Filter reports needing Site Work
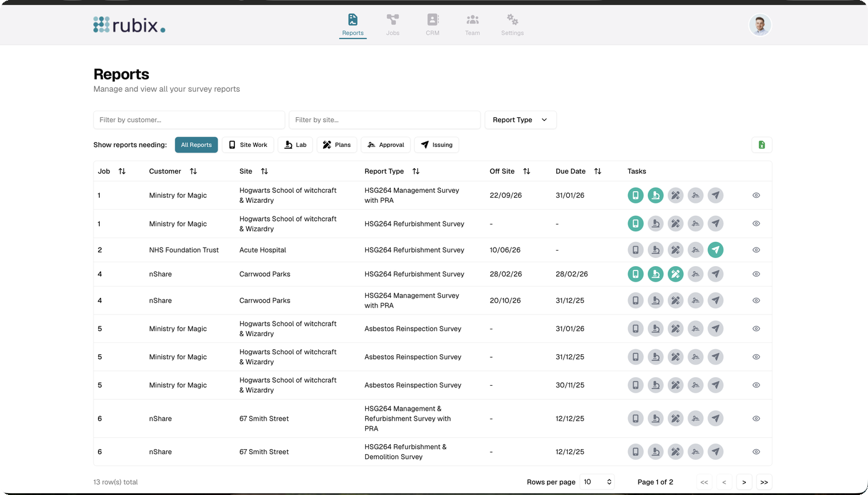 point(248,145)
